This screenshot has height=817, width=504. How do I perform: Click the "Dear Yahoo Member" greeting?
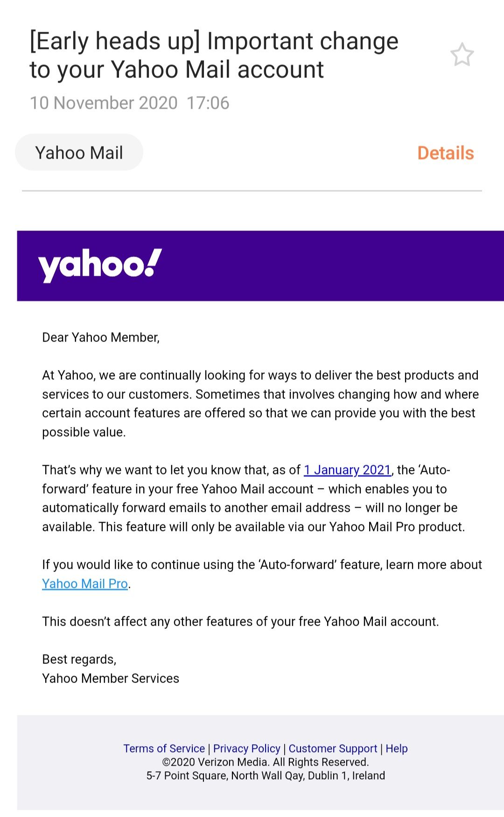(101, 337)
